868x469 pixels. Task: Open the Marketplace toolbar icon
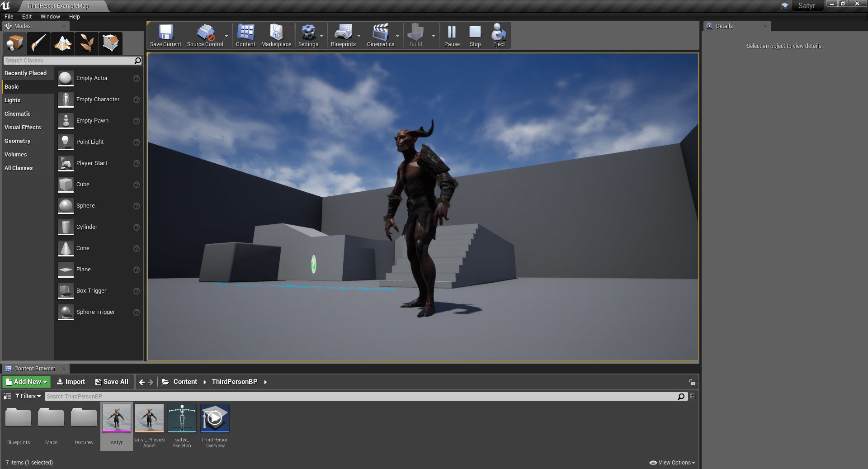276,33
